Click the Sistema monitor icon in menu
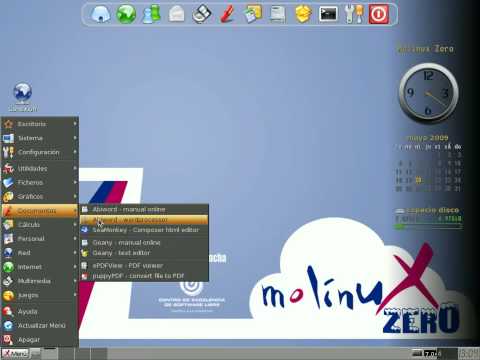The height and width of the screenshot is (360, 480). (x=8, y=138)
